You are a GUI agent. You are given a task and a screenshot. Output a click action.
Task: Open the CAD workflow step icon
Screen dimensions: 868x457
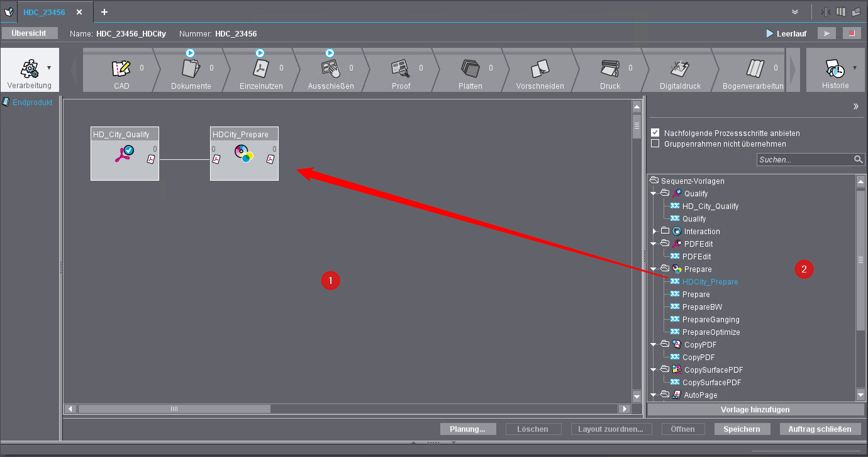point(121,69)
